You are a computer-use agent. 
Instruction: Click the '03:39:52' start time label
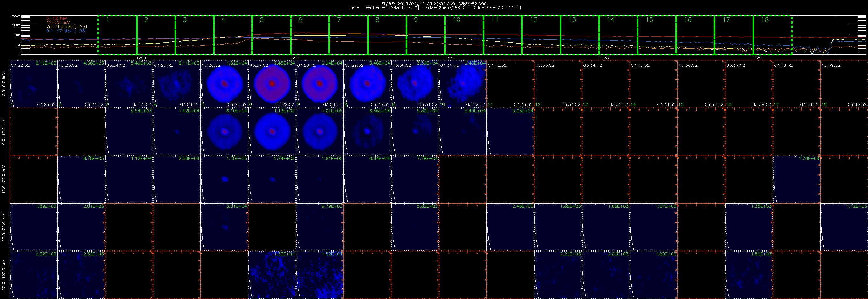point(831,66)
